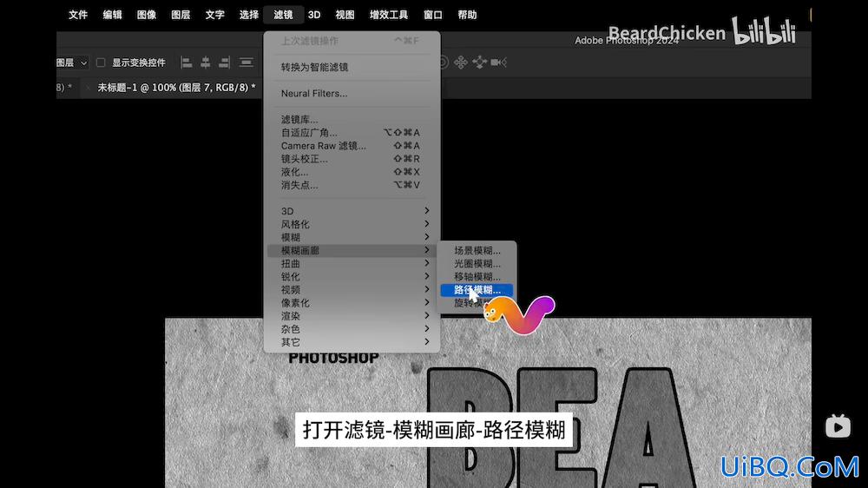Expand the 锐化 submenu
The width and height of the screenshot is (868, 488).
coord(354,276)
